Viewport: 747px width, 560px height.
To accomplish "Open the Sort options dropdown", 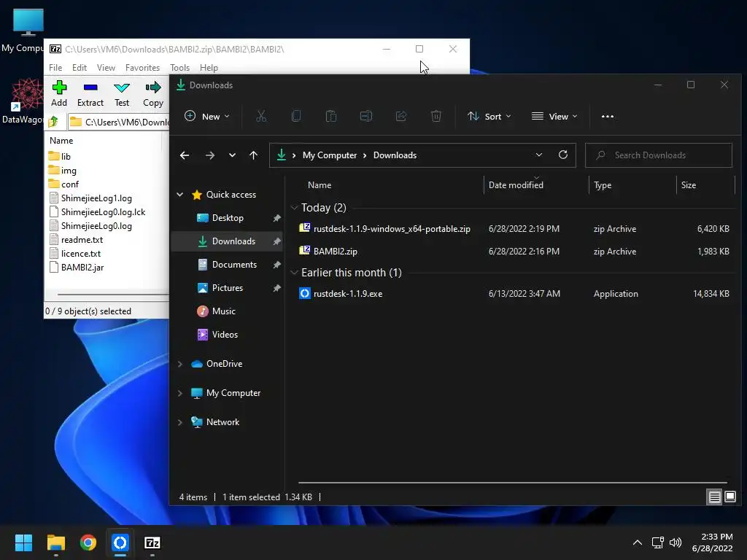I will (x=489, y=116).
